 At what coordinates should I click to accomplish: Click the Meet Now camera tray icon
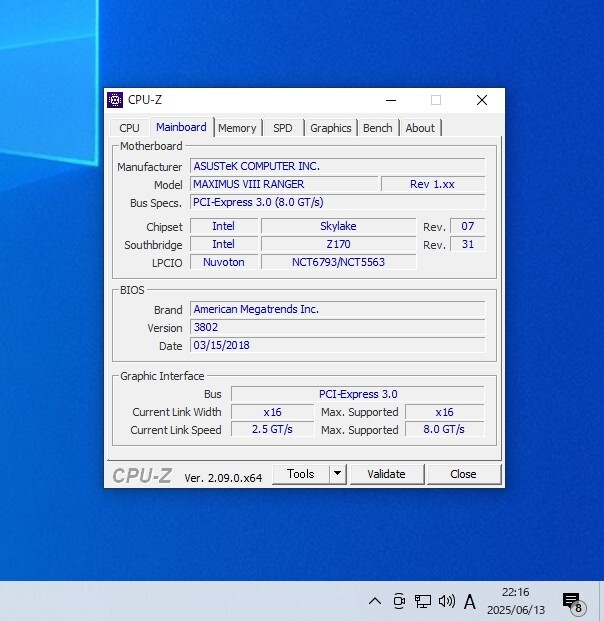click(x=399, y=601)
